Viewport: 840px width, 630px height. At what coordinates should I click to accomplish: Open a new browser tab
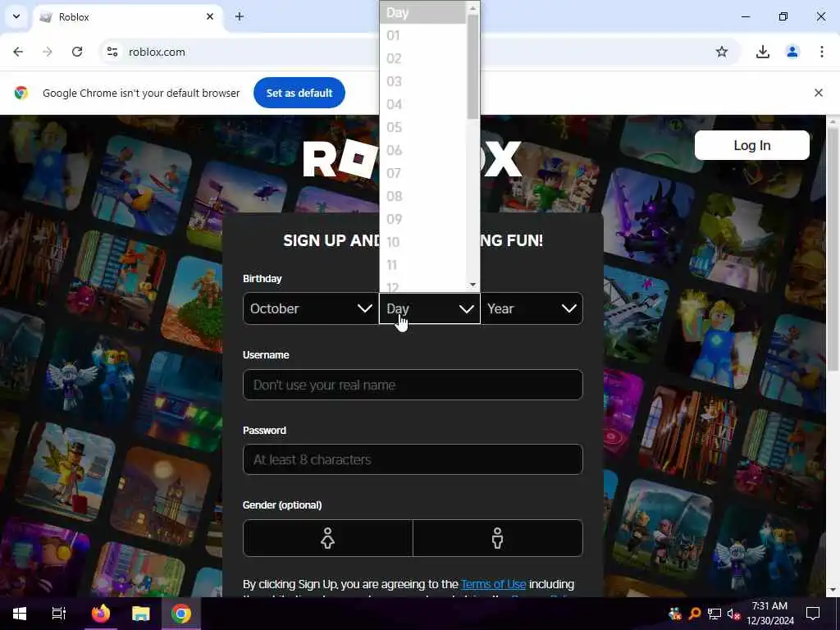coord(240,16)
